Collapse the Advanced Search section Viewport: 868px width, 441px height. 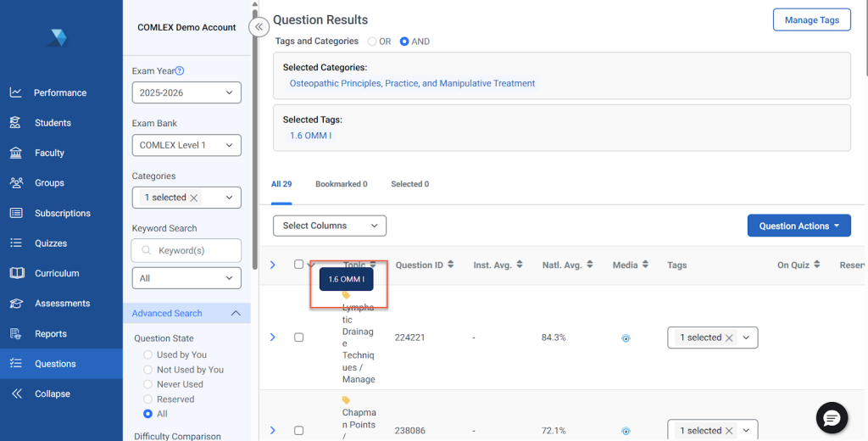pos(236,314)
